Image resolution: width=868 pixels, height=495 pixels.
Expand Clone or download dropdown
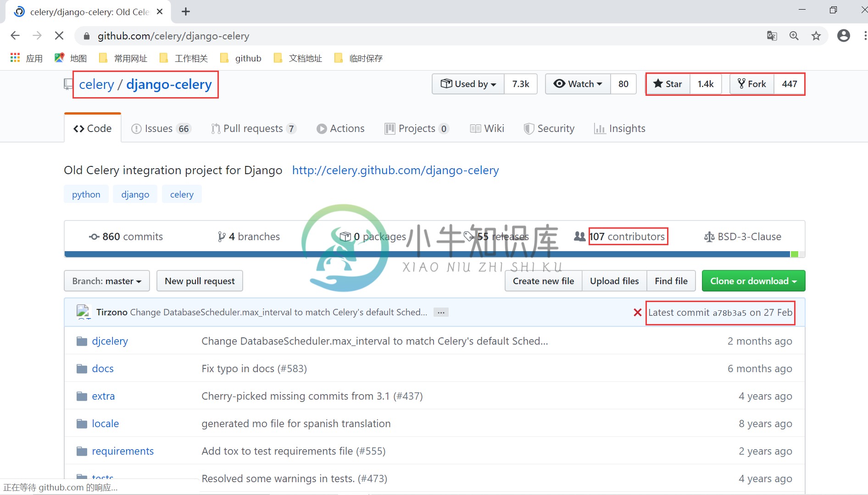tap(754, 281)
